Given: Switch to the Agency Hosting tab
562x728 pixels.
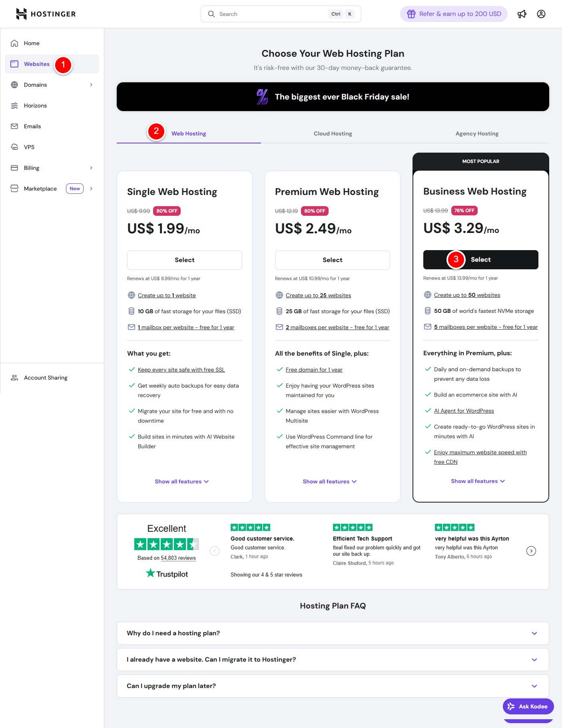Looking at the screenshot, I should 476,133.
